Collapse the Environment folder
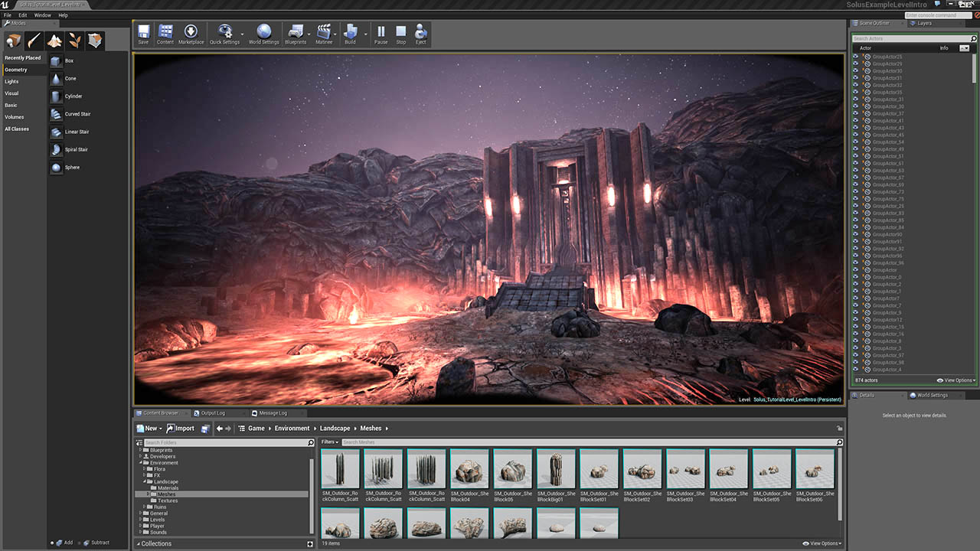Viewport: 980px width, 551px height. click(x=141, y=463)
